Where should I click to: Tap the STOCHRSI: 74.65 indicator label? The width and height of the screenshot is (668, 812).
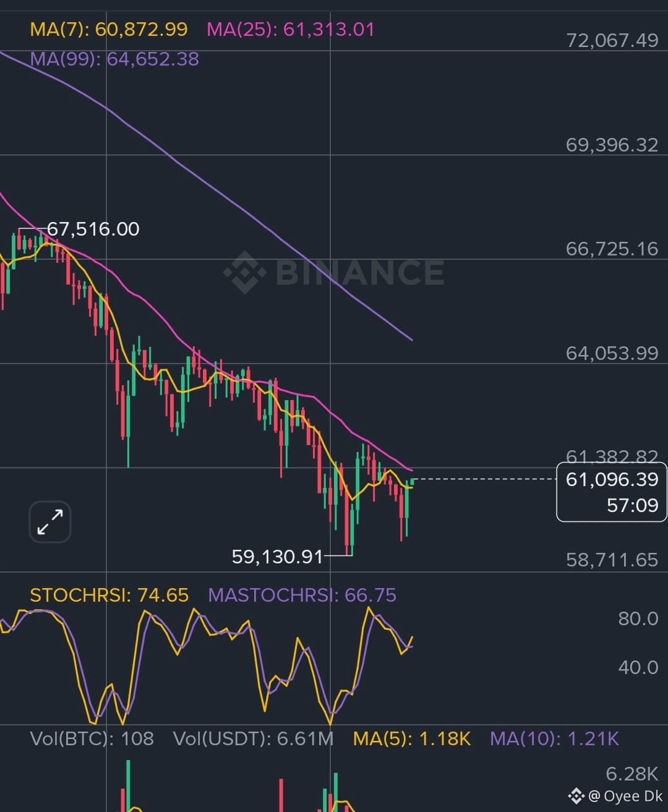[109, 595]
